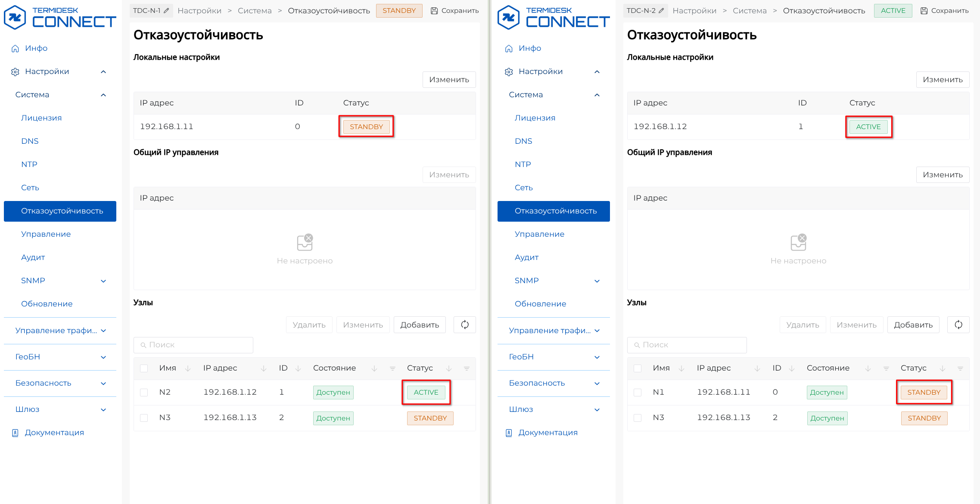Collapse Настройки section in left sidebar
Image resolution: width=980 pixels, height=504 pixels.
click(103, 72)
